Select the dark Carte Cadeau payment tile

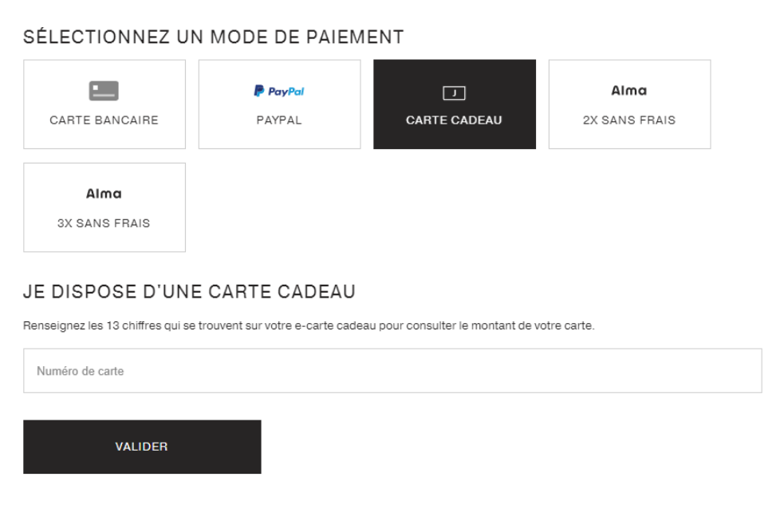454,104
